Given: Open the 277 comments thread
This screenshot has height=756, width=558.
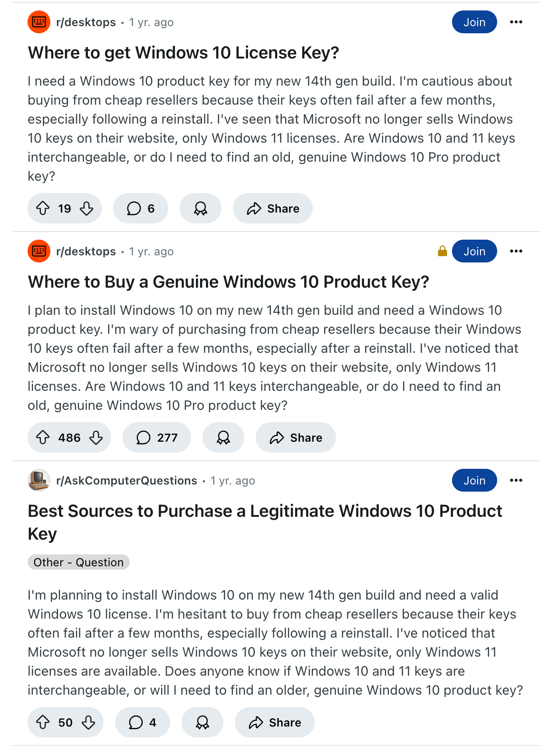Looking at the screenshot, I should point(157,437).
